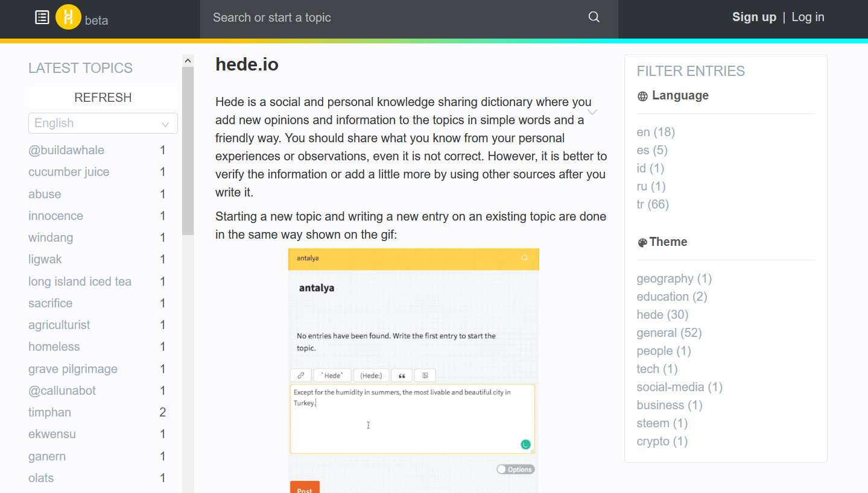Filter entries by language ru (1)
The width and height of the screenshot is (868, 493).
[x=651, y=186]
